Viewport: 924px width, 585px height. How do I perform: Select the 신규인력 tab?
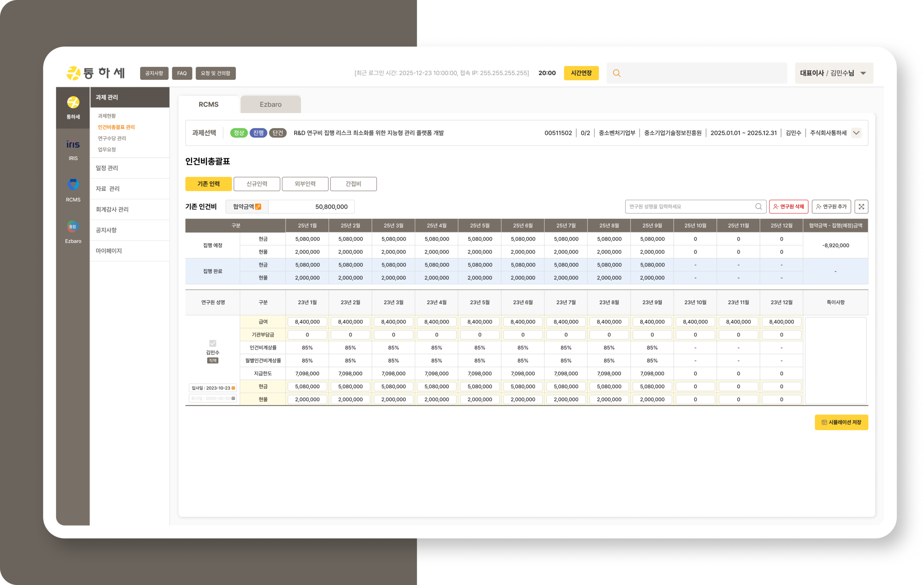(257, 184)
